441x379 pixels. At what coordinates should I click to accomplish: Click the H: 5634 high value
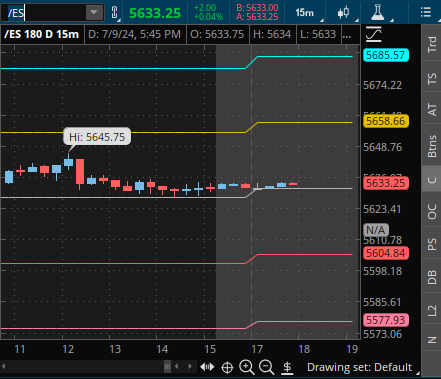click(x=272, y=34)
